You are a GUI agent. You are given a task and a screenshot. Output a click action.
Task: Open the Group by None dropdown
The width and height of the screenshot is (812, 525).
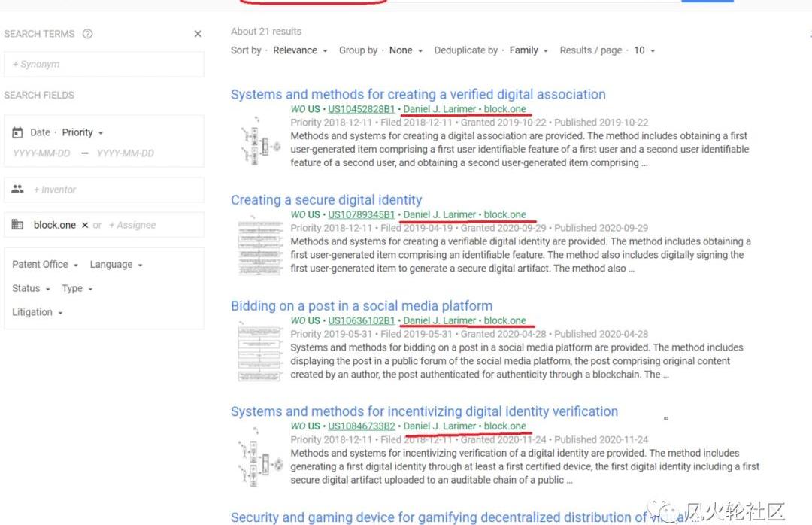click(406, 50)
